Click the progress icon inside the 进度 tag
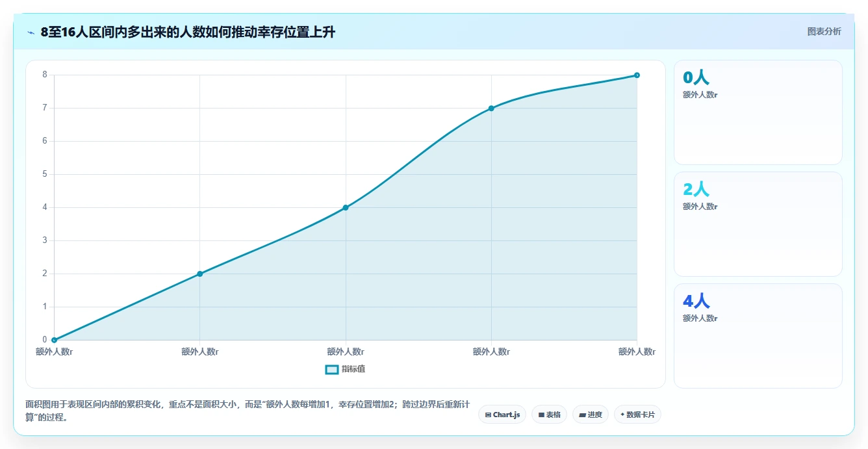The height and width of the screenshot is (449, 868). (582, 415)
